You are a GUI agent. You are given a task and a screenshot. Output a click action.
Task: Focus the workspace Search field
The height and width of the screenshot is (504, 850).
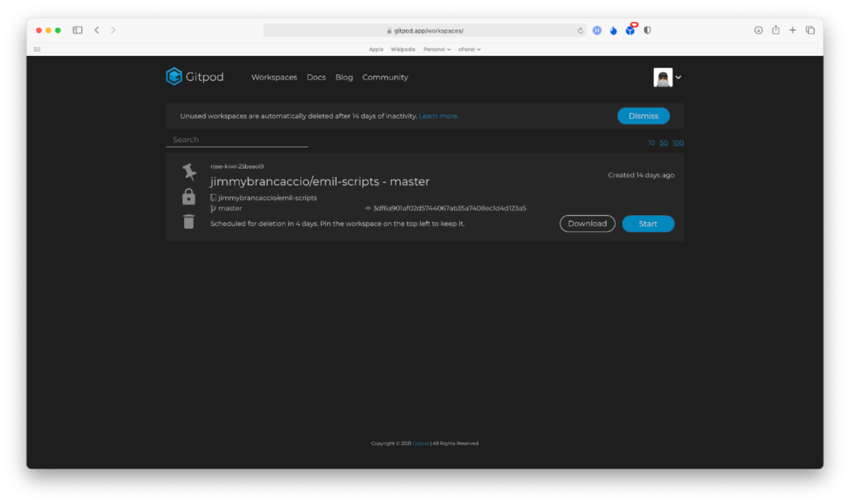coord(237,139)
